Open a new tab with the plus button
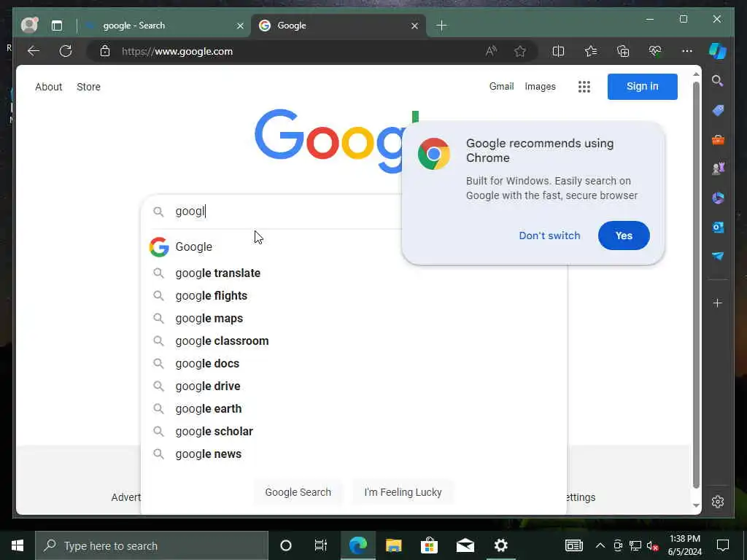The image size is (747, 560). 441,26
